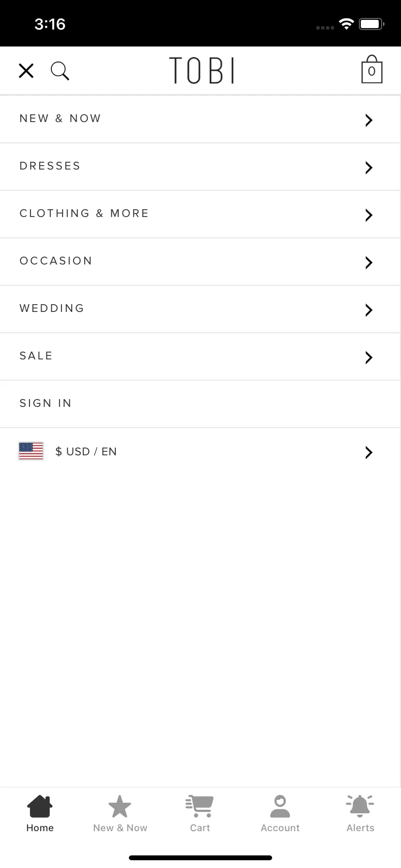Image resolution: width=401 pixels, height=868 pixels.
Task: Open search with magnifying glass icon
Action: coord(60,71)
